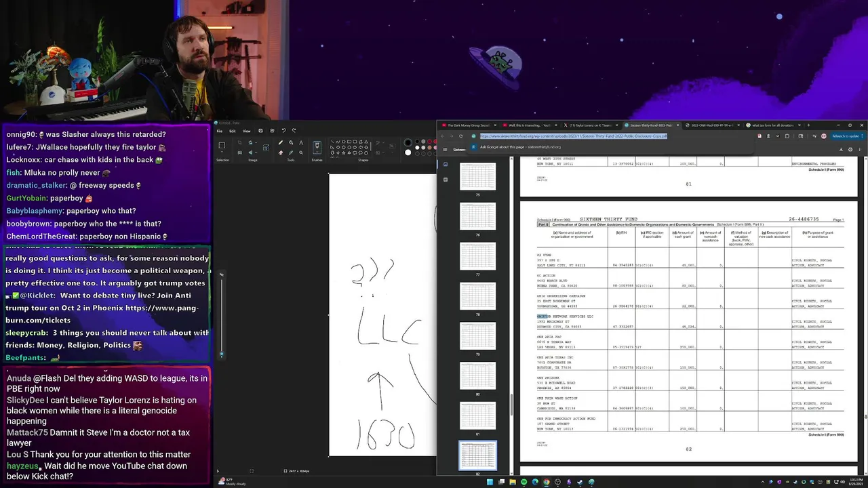This screenshot has height=488, width=868.
Task: Switch to the Taylor Lorenz on X tab
Action: [x=591, y=125]
